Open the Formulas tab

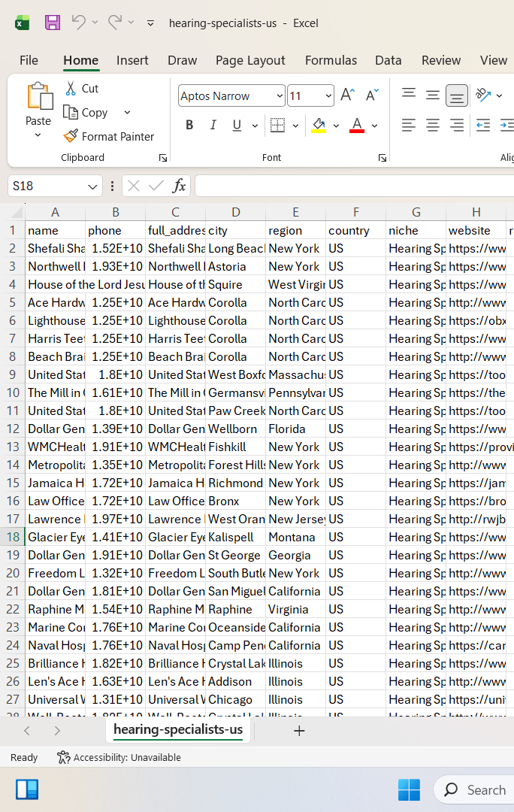pos(331,61)
